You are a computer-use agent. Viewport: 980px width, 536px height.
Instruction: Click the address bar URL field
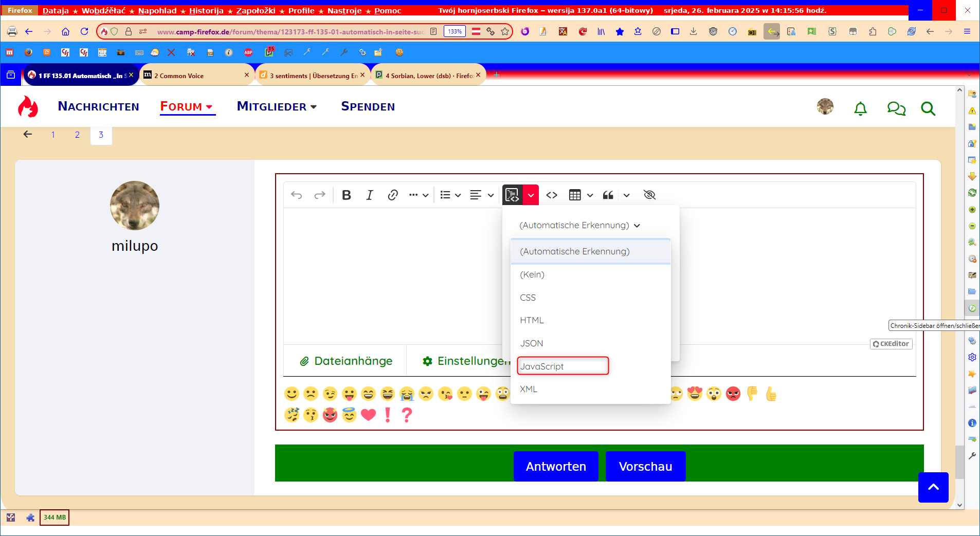coord(291,31)
